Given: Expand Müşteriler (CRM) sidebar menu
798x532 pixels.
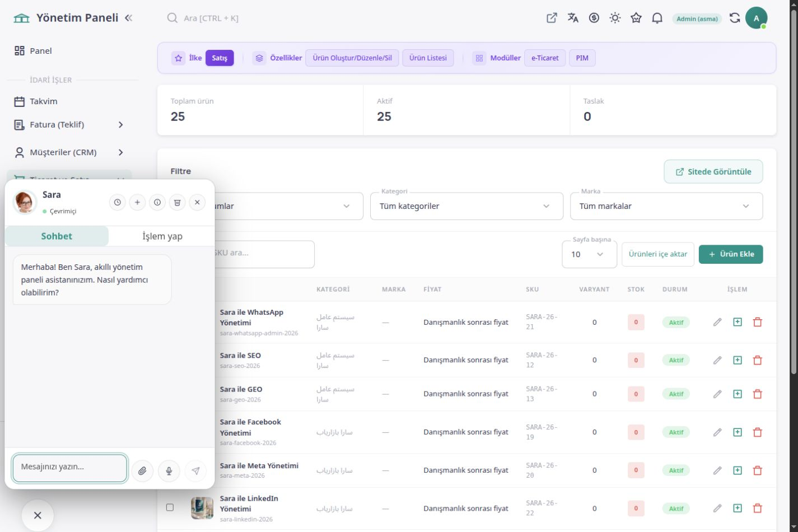Looking at the screenshot, I should (69, 152).
